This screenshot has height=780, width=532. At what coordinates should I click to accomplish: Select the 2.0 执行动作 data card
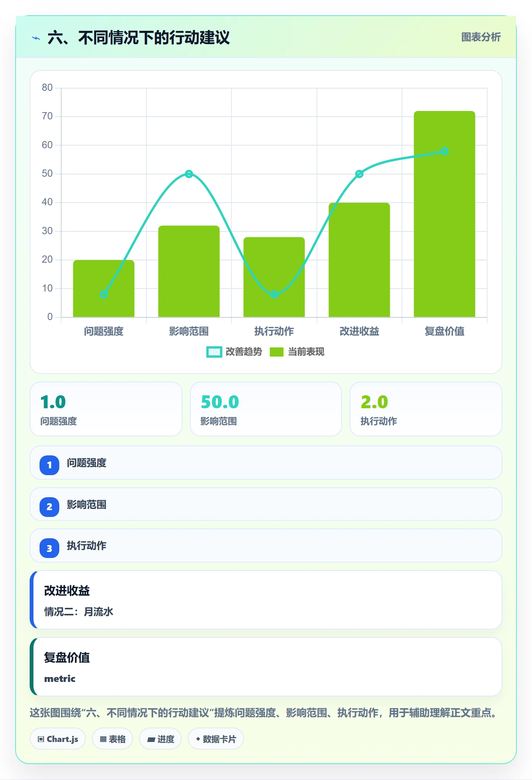coord(426,409)
